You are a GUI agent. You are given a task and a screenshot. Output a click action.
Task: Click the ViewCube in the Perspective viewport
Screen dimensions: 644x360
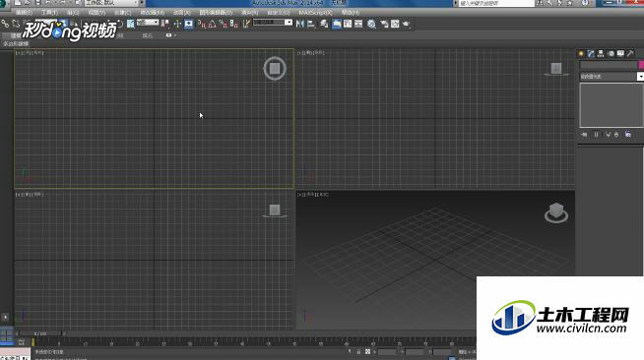coord(556,212)
